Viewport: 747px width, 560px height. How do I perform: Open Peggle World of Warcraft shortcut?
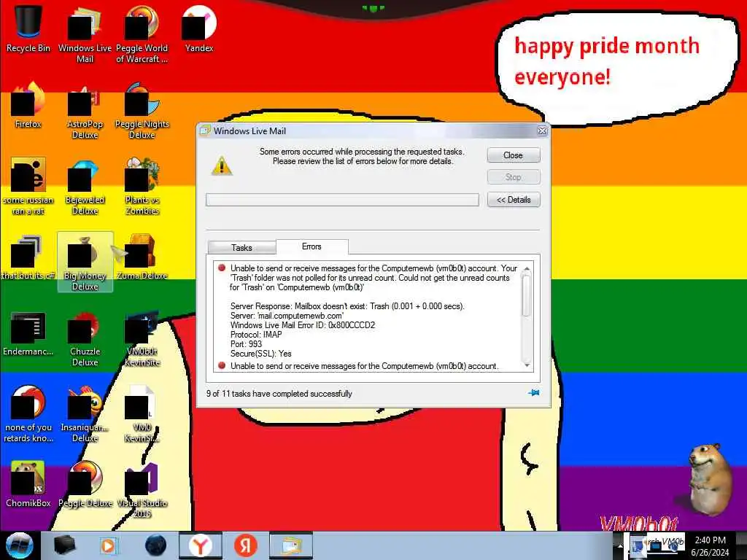[x=142, y=34]
